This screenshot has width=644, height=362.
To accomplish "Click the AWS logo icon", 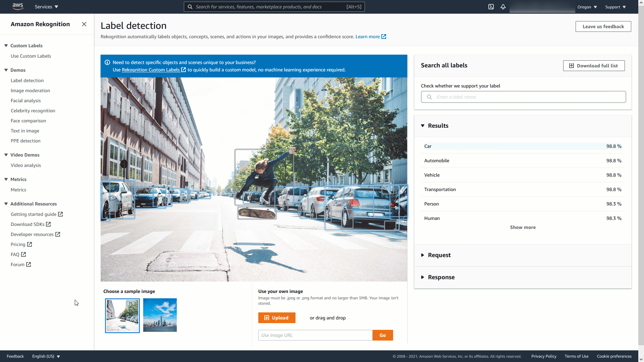I will pyautogui.click(x=17, y=6).
